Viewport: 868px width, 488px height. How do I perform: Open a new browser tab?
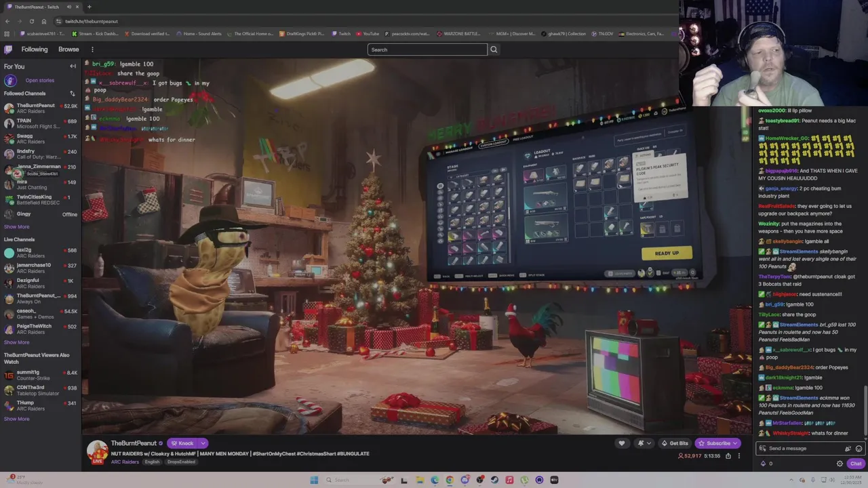point(89,7)
